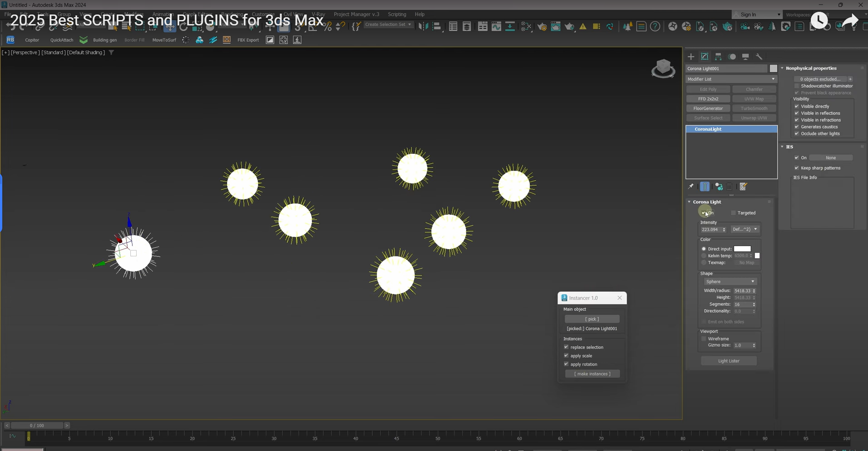
Task: Click half-shaded square icon after FBX Export
Action: [270, 40]
